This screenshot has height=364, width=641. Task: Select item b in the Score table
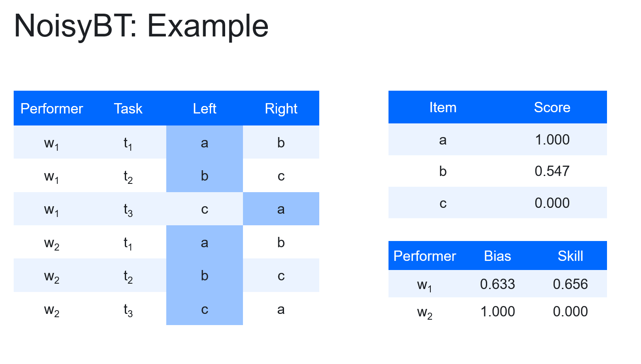point(443,171)
